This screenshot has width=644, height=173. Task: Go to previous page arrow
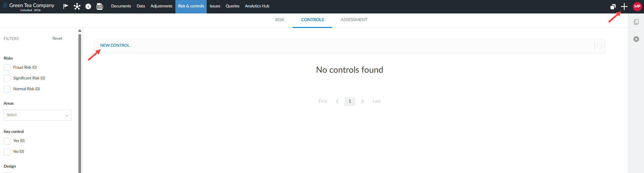tap(337, 101)
